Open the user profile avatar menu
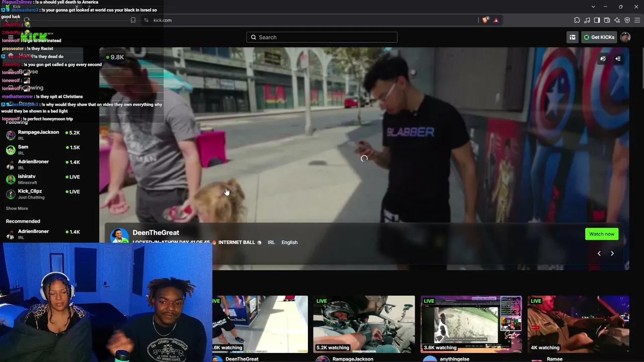Screen dimensions: 644x362 (625, 37)
